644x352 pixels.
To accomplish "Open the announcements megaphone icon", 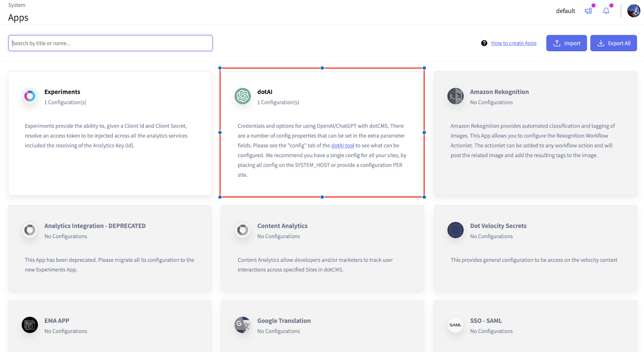I will pos(588,11).
